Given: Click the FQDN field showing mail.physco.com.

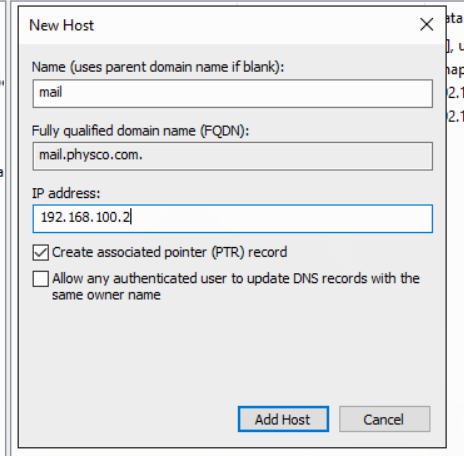Looking at the screenshot, I should coord(233,156).
